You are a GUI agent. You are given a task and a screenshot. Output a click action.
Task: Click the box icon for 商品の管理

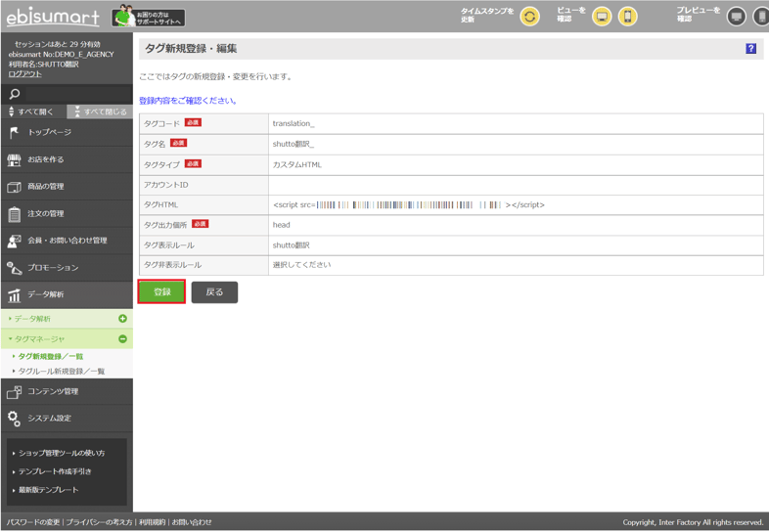point(15,187)
